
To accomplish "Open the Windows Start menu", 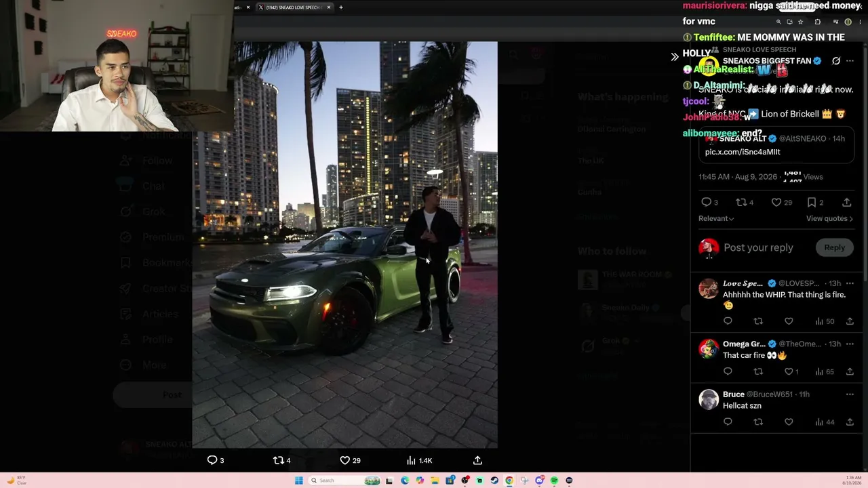I will (298, 481).
